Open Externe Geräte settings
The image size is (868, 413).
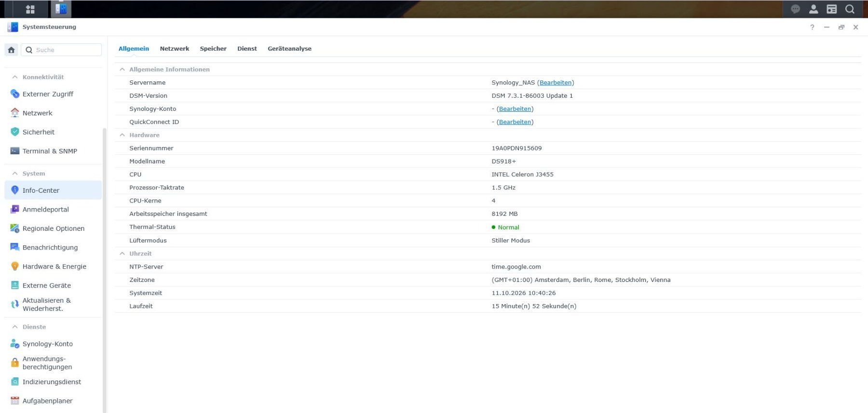(x=53, y=285)
